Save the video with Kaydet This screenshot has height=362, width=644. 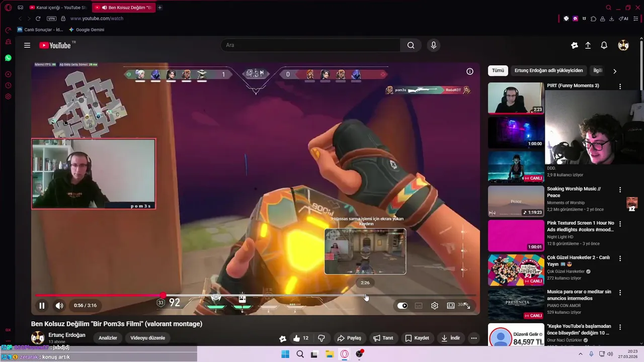(417, 338)
